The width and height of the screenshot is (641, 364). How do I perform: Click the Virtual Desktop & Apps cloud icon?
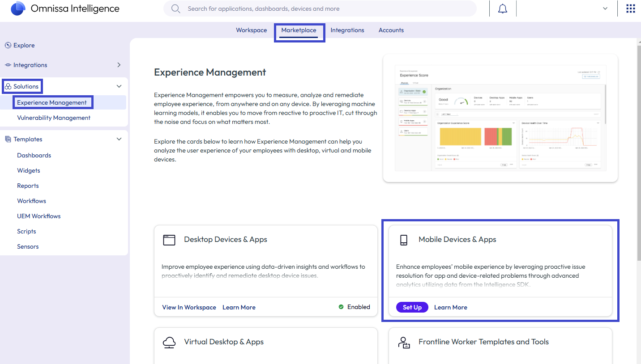[169, 342]
